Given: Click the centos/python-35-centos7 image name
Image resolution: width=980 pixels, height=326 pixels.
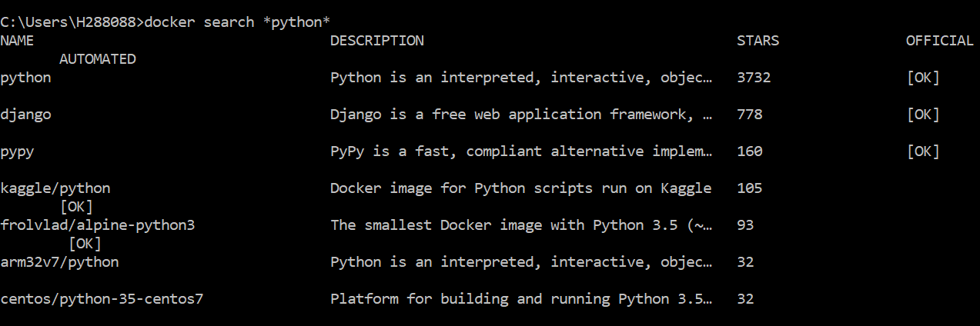Looking at the screenshot, I should 102,299.
